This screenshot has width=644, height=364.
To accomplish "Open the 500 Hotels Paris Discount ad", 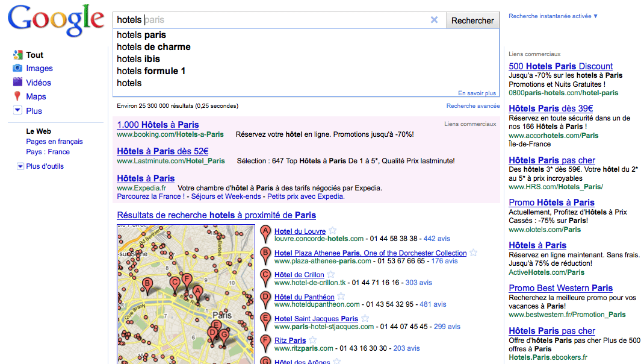I will point(560,66).
